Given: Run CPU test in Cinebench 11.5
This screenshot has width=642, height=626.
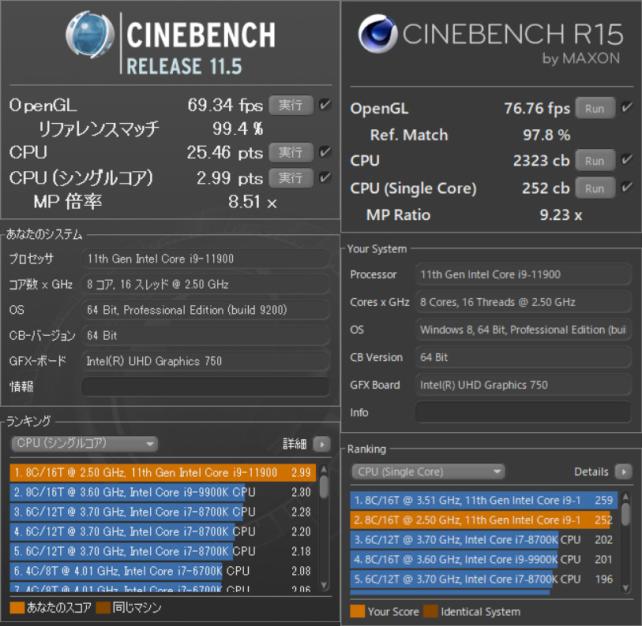Looking at the screenshot, I should coord(291,153).
